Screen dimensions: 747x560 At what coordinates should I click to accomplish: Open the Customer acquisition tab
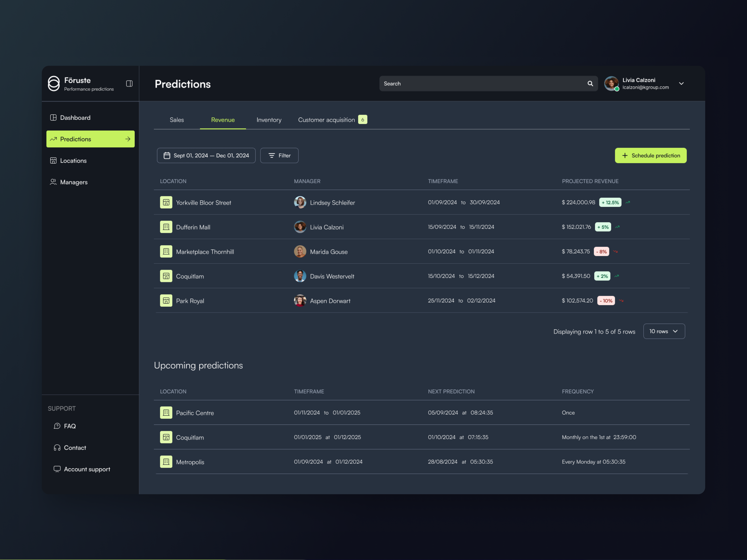pyautogui.click(x=326, y=120)
